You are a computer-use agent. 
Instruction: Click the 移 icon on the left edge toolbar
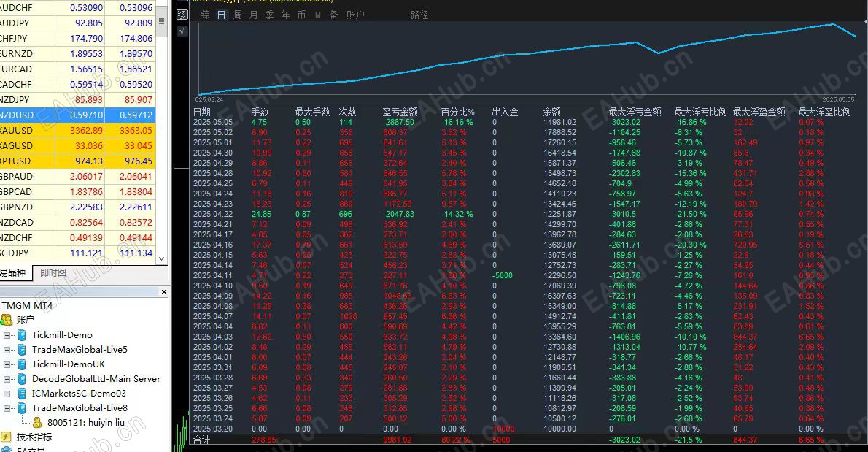[x=182, y=15]
